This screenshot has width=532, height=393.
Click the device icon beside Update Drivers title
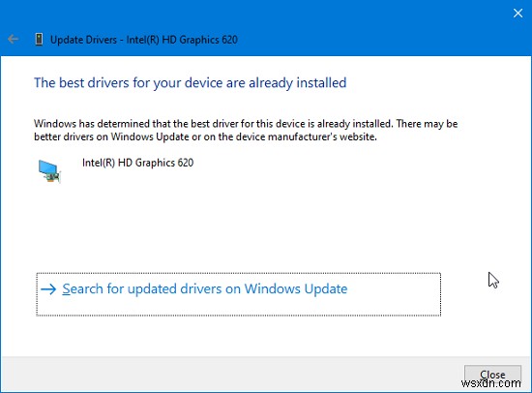pos(39,40)
